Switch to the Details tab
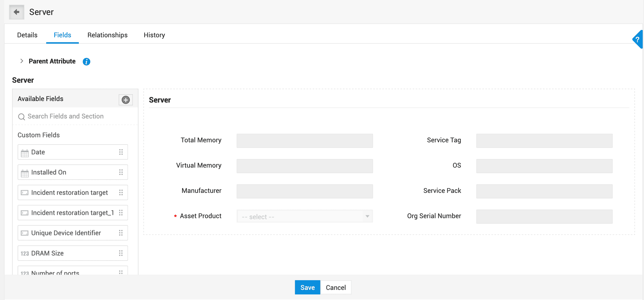644x300 pixels. point(27,35)
